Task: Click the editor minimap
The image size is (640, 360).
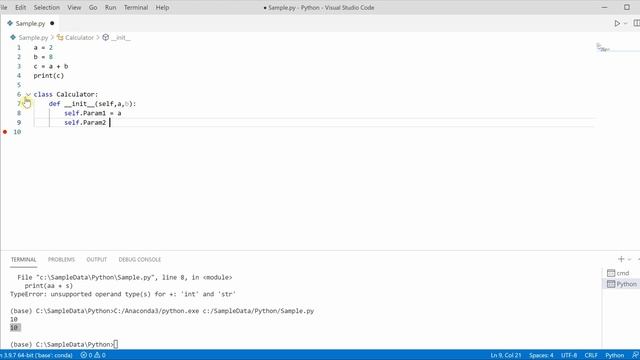Action: click(616, 48)
